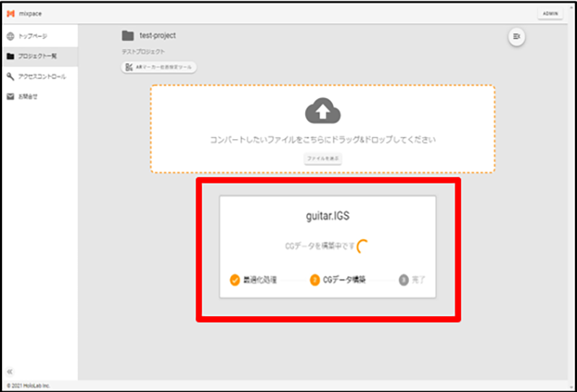Click the guitar.IGS file card title
This screenshot has width=577, height=392.
327,215
